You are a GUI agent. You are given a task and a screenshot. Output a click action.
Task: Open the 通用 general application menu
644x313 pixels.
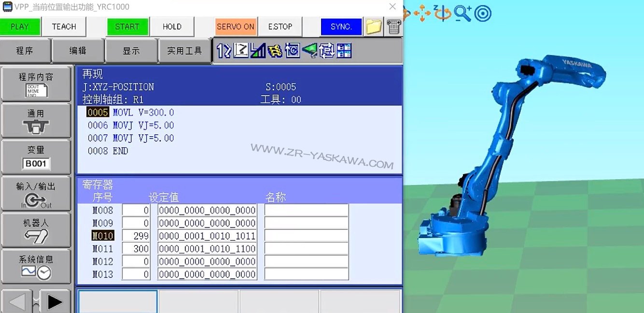(36, 120)
